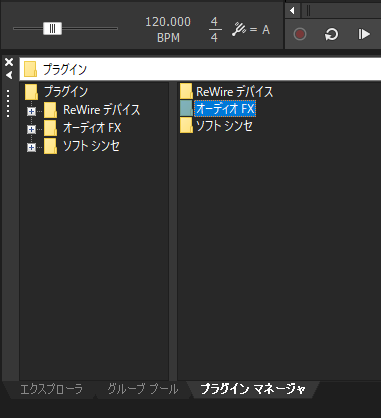Click the 4/4 time signature
Image resolution: width=381 pixels, height=418 pixels.
coord(214,30)
